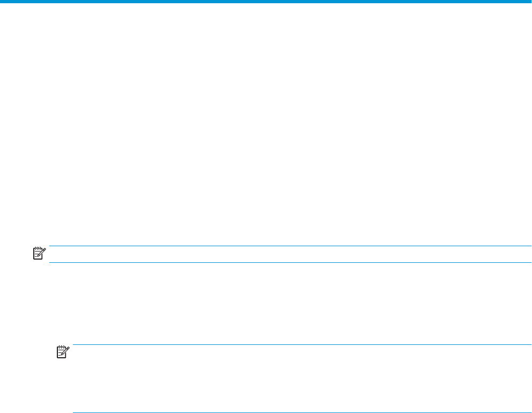
Task: Click the blue header bar at top
Action: (x=266, y=2)
